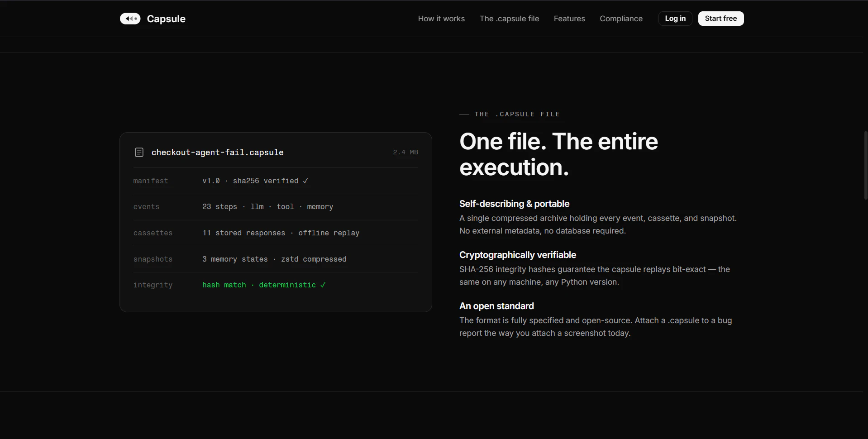
Task: Click the cassettes row label
Action: (153, 233)
